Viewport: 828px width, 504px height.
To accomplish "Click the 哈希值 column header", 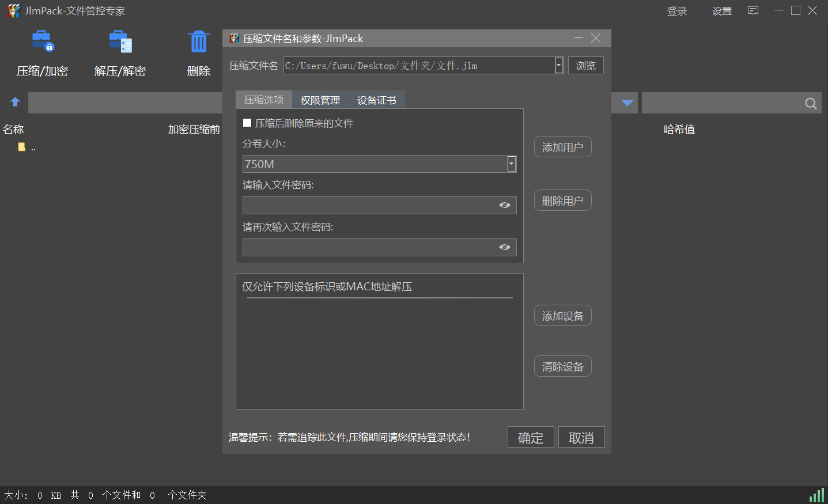I will tap(679, 130).
